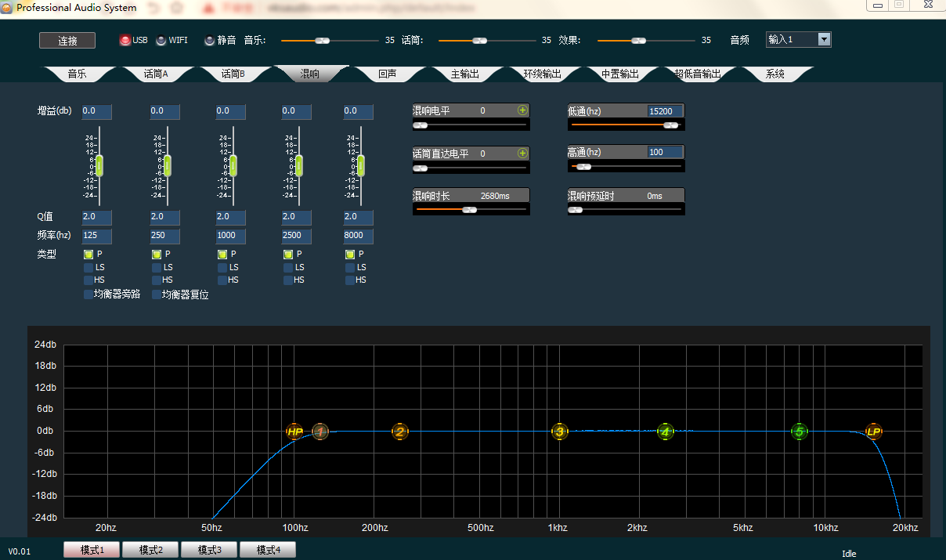Open the 超低音输出 tab
This screenshot has width=946, height=560.
click(x=697, y=74)
